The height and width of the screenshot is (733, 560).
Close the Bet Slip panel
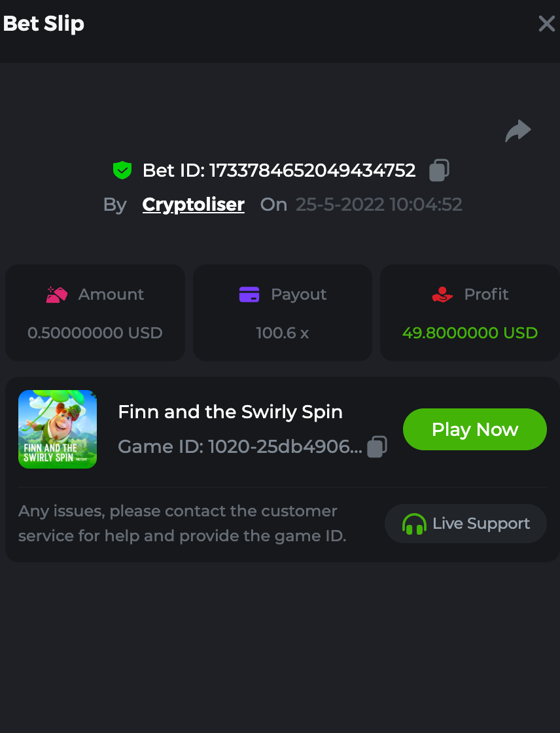tap(546, 24)
